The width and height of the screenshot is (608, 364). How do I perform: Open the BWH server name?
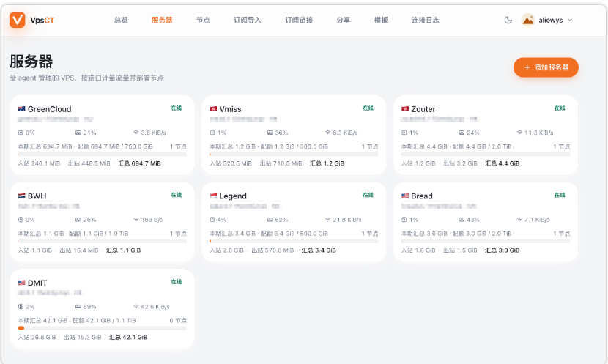[x=37, y=196]
